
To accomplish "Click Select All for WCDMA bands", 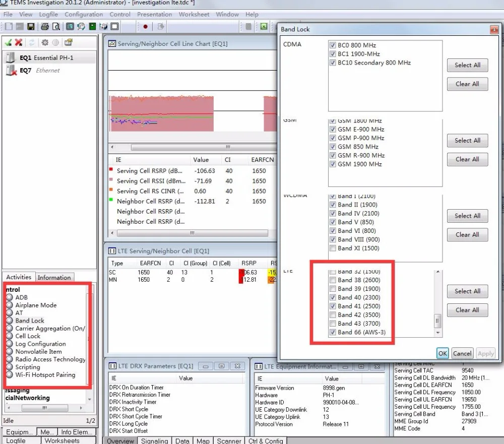I will pyautogui.click(x=467, y=216).
